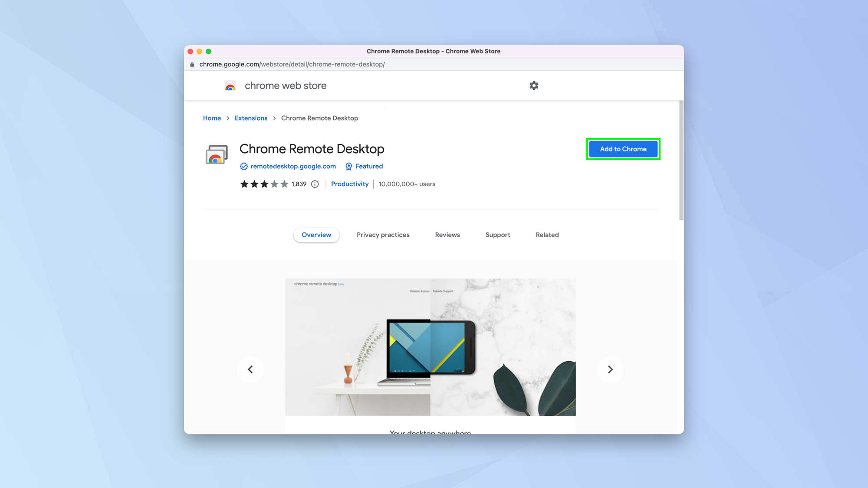This screenshot has height=488, width=868.
Task: Click the Extensions breadcrumb link
Action: (x=251, y=118)
